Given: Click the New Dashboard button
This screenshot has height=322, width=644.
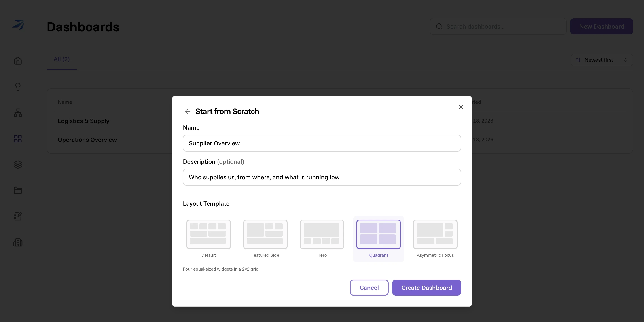Looking at the screenshot, I should tap(602, 27).
